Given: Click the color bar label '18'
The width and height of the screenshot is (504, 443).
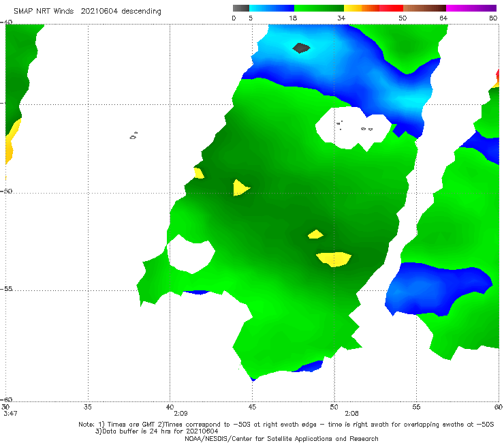Looking at the screenshot, I should (293, 18).
